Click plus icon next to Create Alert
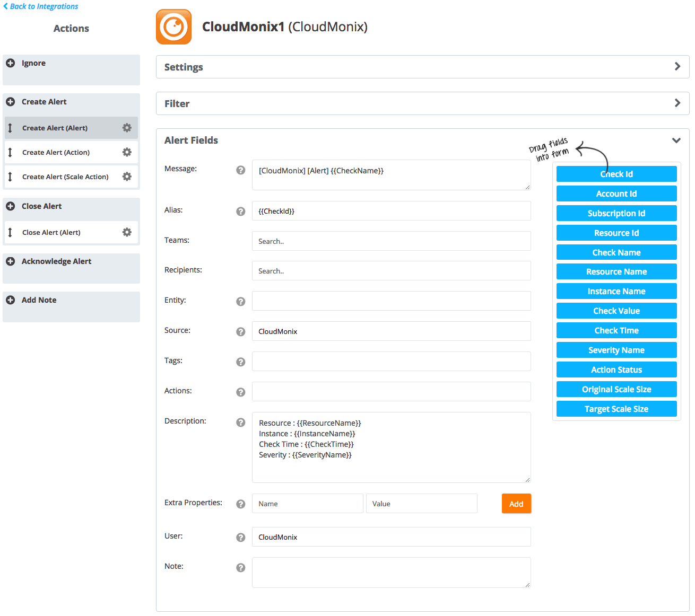 [10, 102]
